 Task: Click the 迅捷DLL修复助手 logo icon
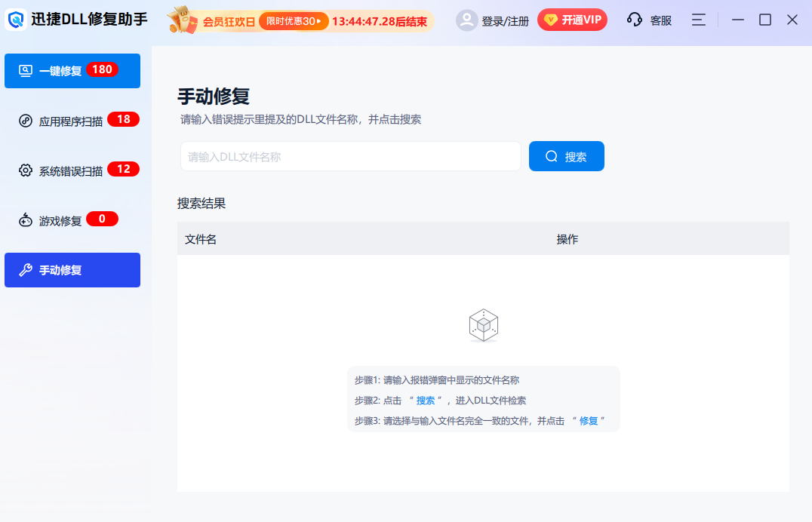[15, 20]
